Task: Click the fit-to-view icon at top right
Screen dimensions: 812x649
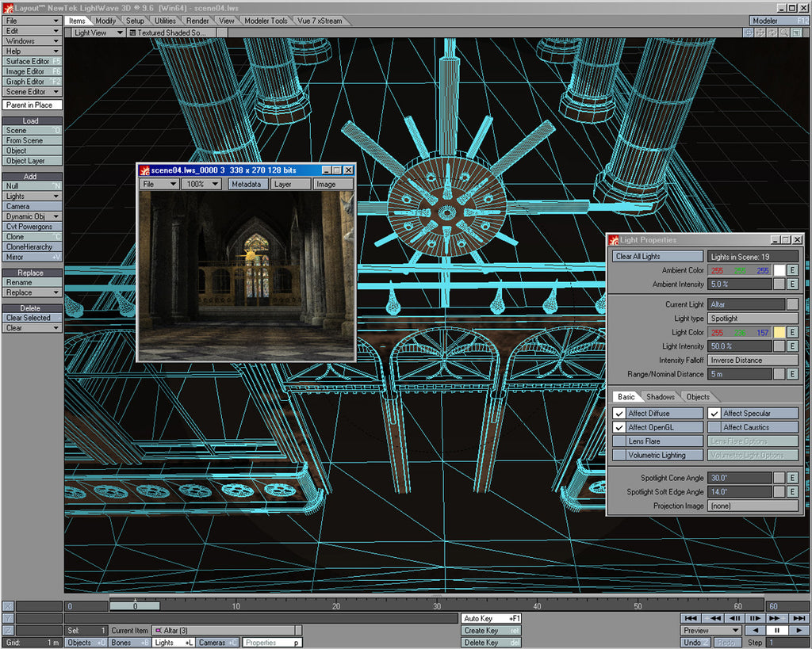Action: coord(796,32)
